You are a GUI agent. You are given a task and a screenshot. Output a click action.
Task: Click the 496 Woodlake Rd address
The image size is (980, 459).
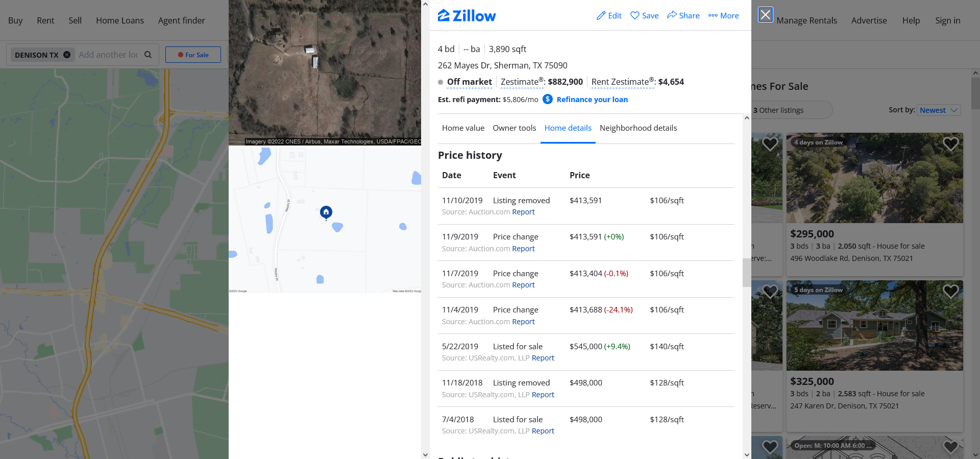(x=851, y=258)
